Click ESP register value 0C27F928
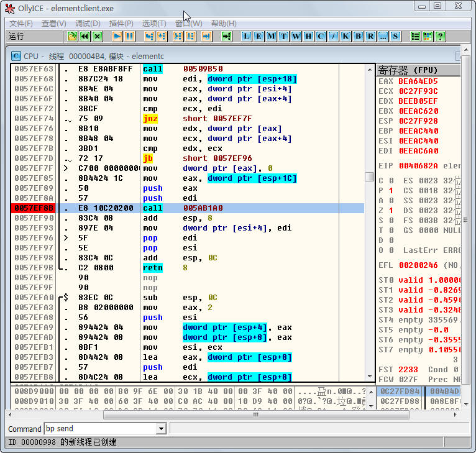 point(418,121)
